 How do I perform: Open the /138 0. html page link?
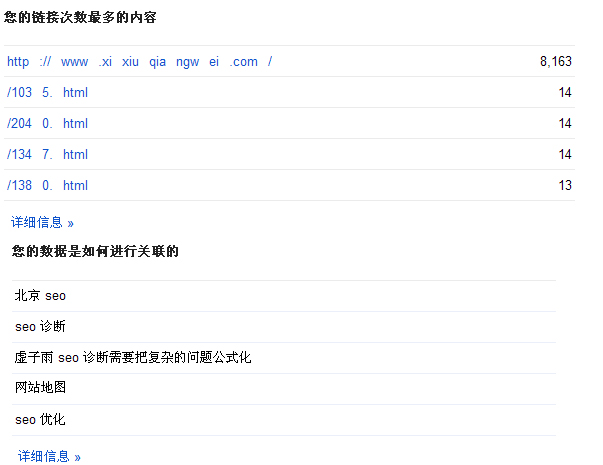47,186
